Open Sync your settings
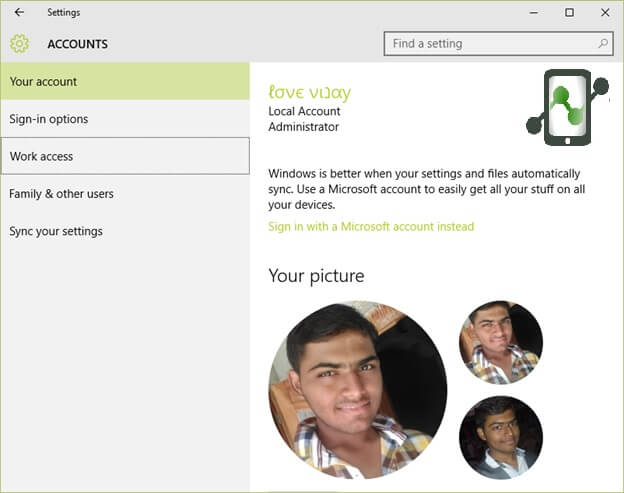This screenshot has height=493, width=624. [125, 231]
